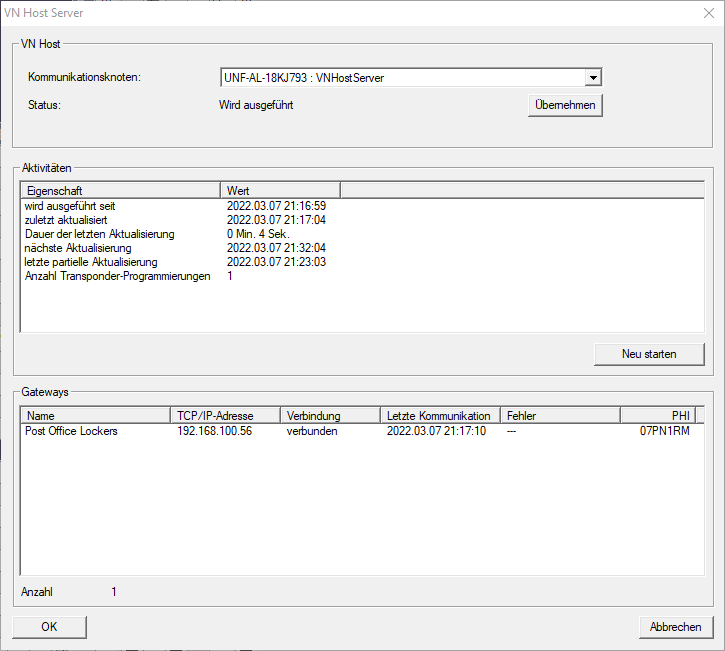Click the Verbindung column header
The image size is (725, 651).
tap(329, 415)
